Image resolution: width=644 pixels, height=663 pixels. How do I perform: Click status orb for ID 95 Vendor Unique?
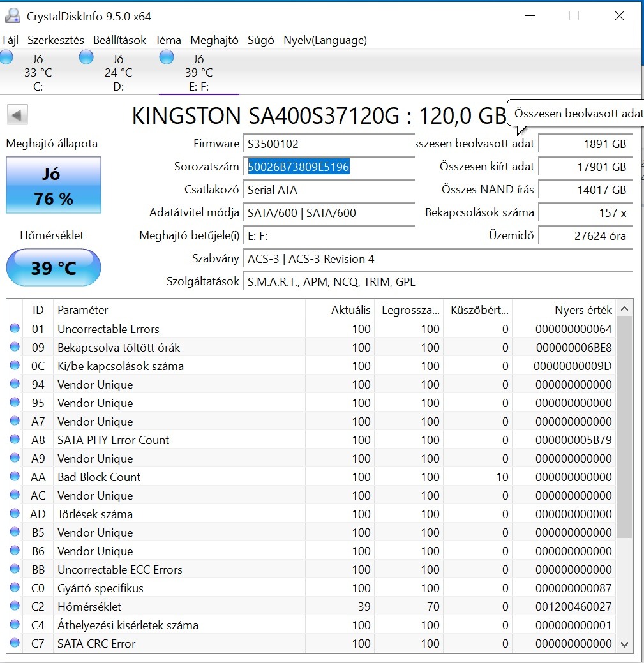[x=15, y=402]
